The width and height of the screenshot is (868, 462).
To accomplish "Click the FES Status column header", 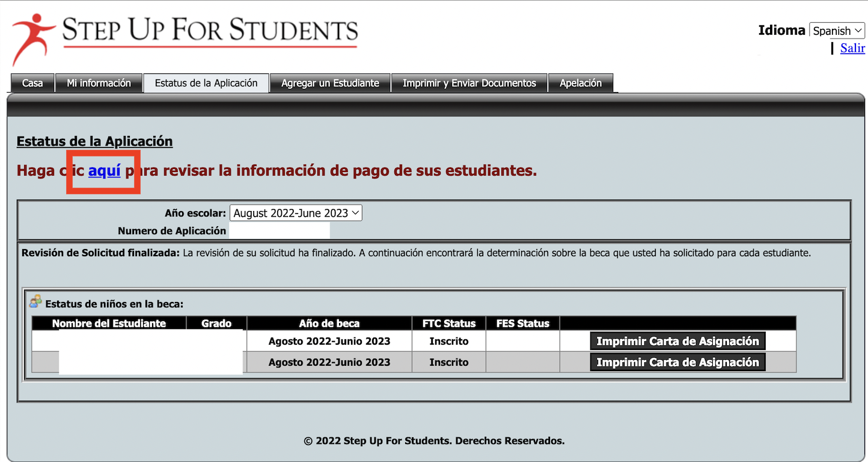I will pos(523,323).
